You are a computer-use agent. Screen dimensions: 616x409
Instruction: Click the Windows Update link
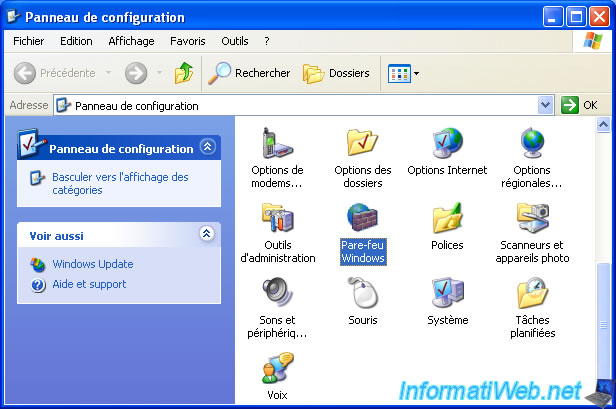(92, 264)
